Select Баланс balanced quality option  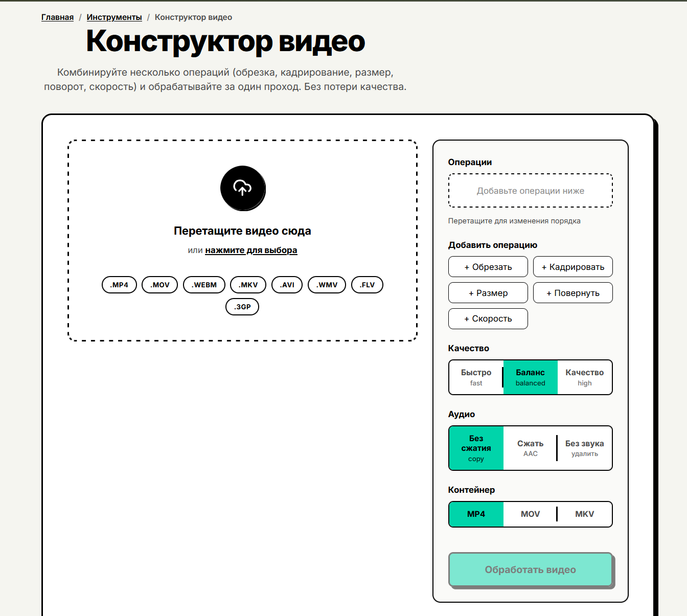[530, 377]
